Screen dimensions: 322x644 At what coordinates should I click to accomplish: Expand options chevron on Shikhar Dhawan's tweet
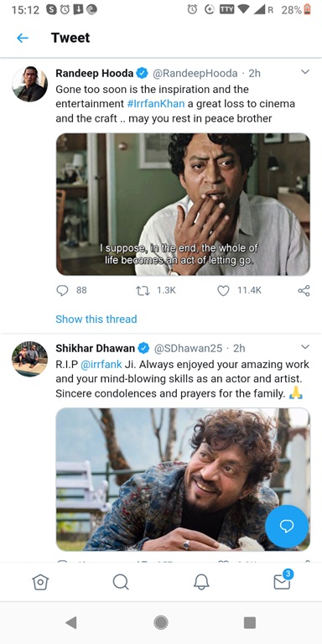(304, 347)
